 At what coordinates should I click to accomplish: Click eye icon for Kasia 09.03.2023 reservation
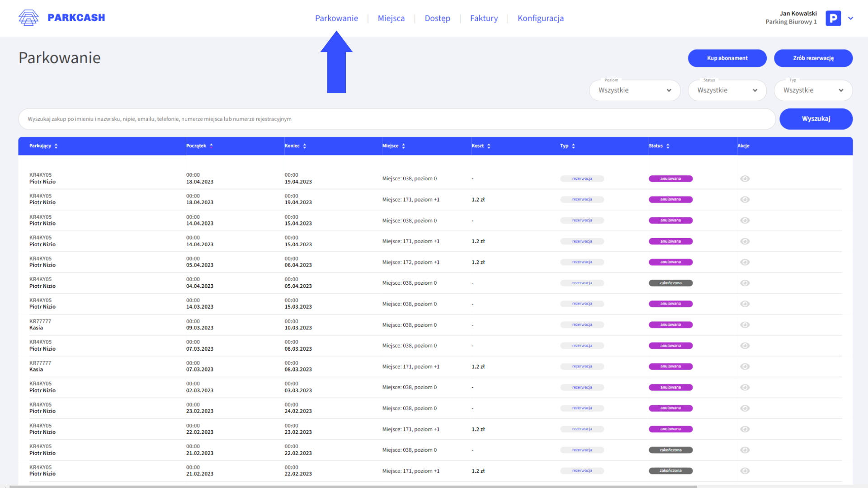(745, 325)
